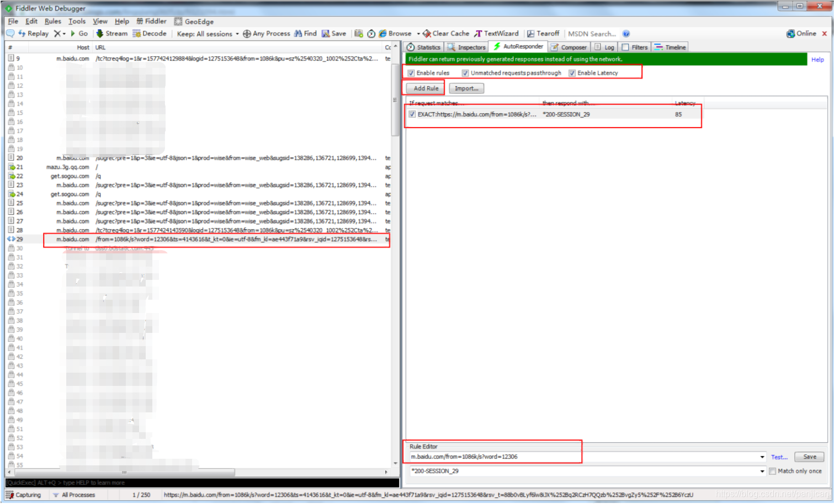Open the View menu
Viewport: 834px width, 504px height.
(100, 22)
